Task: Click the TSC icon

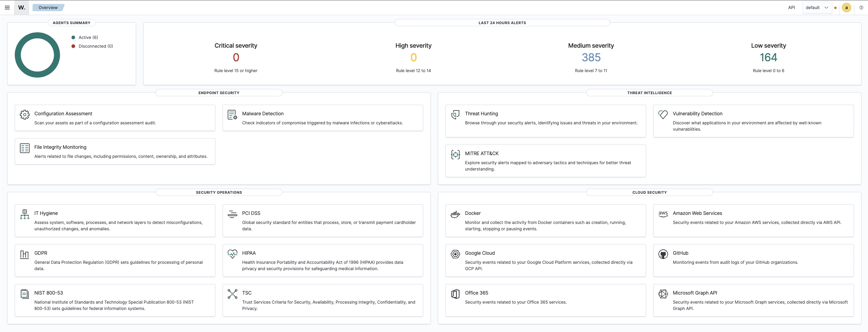Action: (232, 294)
